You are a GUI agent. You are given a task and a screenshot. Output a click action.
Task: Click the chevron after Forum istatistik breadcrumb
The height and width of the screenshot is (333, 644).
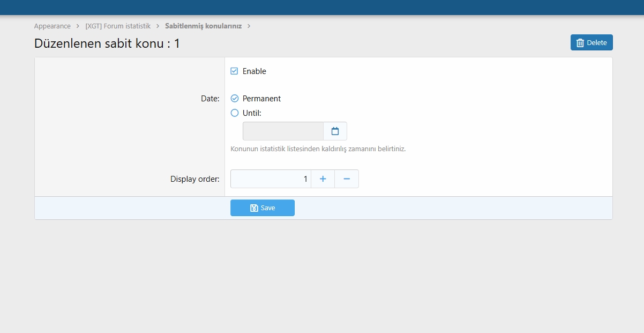(158, 26)
